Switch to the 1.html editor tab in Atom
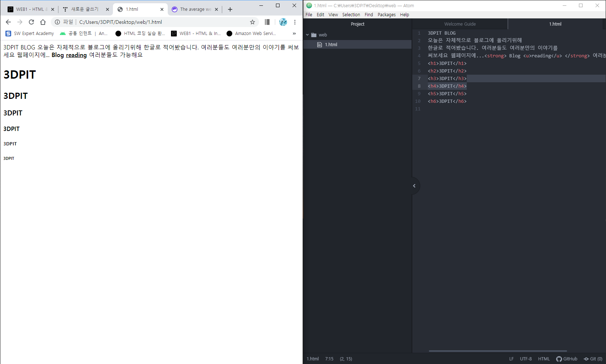 pos(555,24)
